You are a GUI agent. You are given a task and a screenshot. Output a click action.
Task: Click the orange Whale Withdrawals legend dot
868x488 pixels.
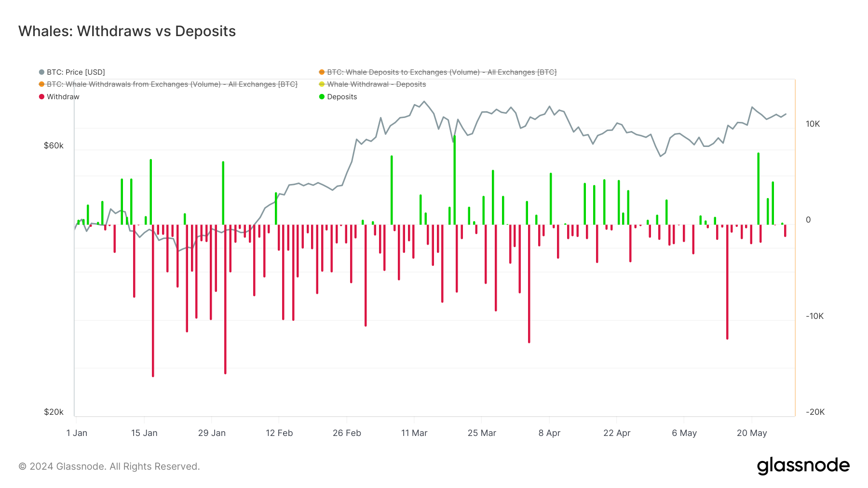(41, 84)
